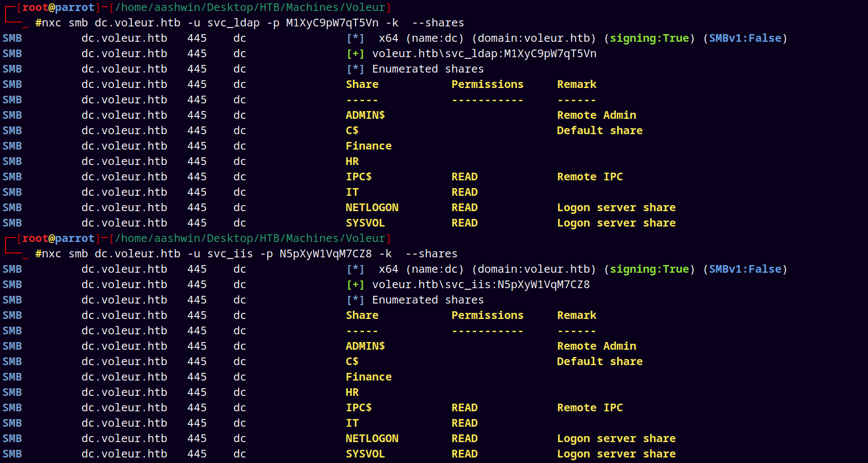Click root@parrot in the second prompt
The width and height of the screenshot is (868, 463).
(x=58, y=239)
